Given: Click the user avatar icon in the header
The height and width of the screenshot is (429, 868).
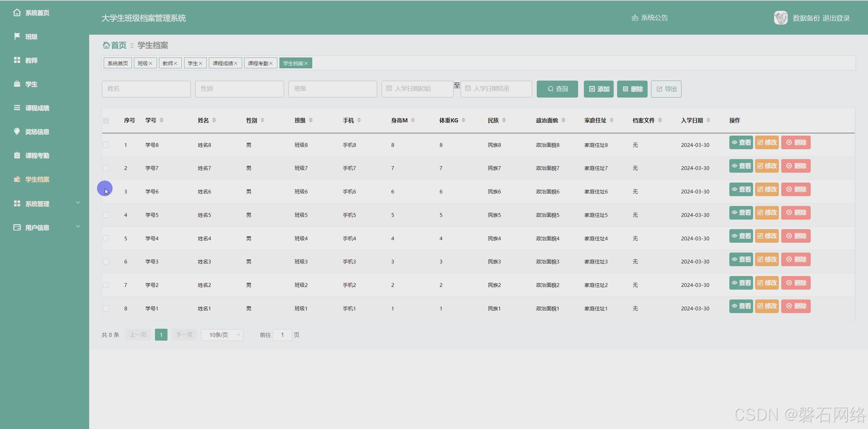Looking at the screenshot, I should point(781,18).
